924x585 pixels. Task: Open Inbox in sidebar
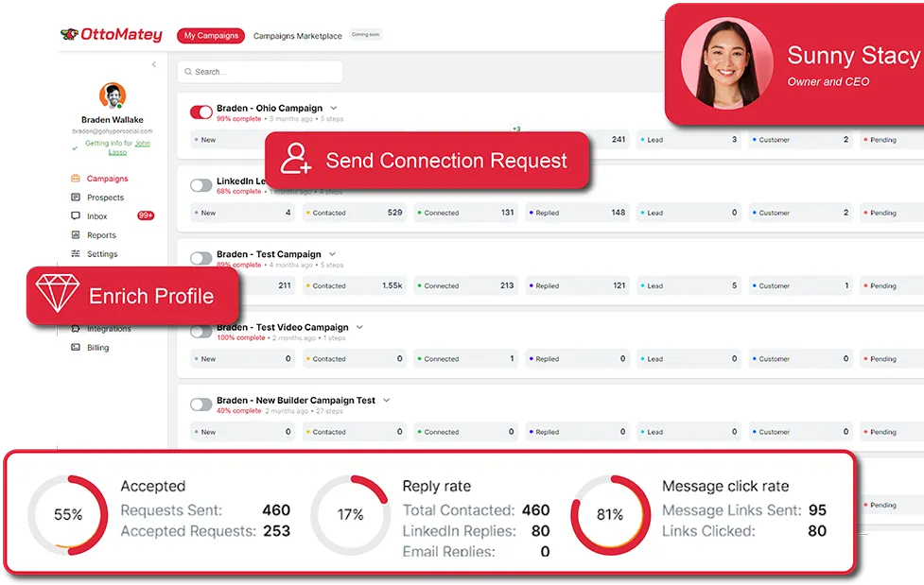[97, 216]
